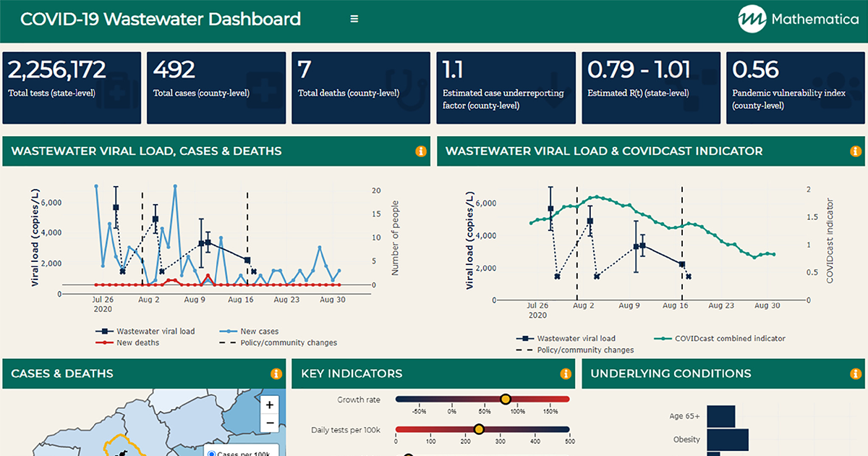Toggle Wastewater viral load legend in left chart
The height and width of the screenshot is (456, 868).
click(145, 332)
